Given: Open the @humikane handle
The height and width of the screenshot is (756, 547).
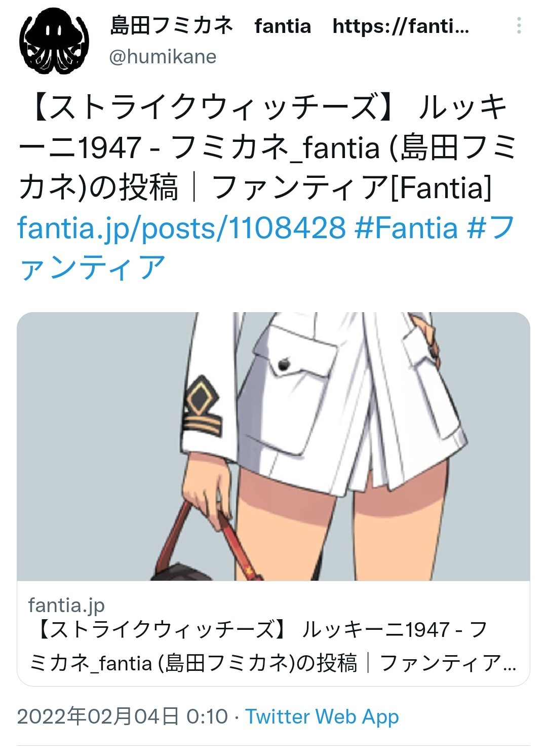Looking at the screenshot, I should click(x=163, y=57).
